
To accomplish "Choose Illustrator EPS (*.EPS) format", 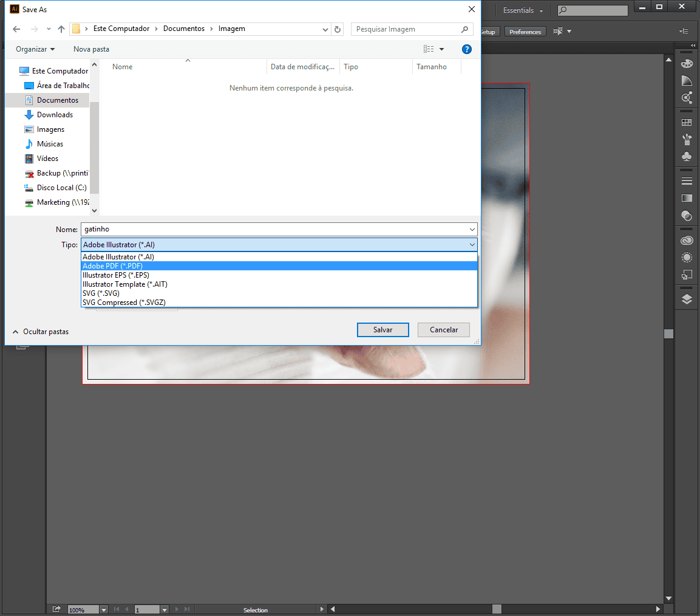I will [279, 275].
